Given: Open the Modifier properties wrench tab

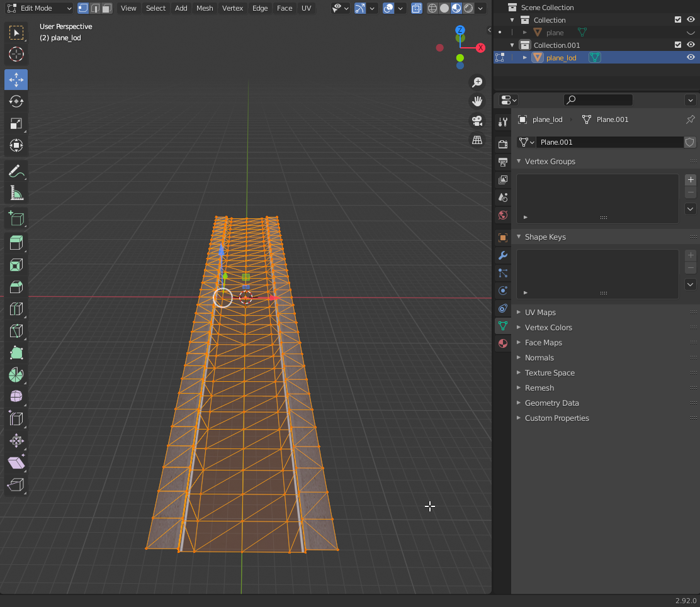Looking at the screenshot, I should (x=502, y=255).
